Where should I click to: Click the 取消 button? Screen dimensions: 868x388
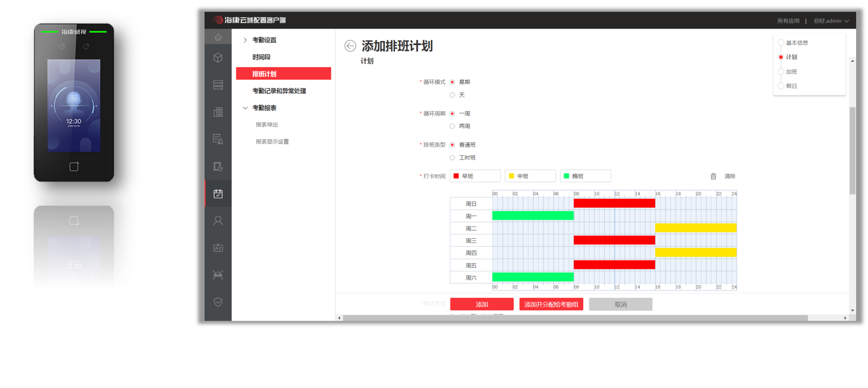[x=620, y=305]
